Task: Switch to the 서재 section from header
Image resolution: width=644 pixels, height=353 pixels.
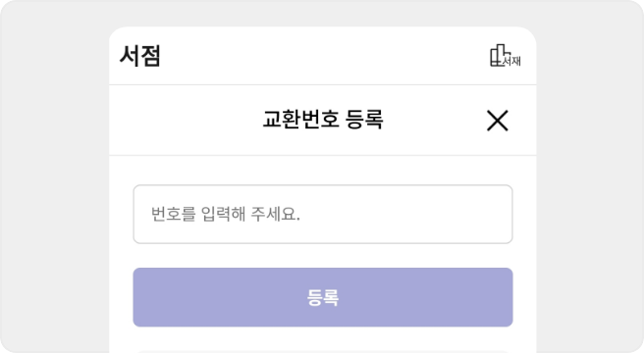Action: tap(506, 56)
